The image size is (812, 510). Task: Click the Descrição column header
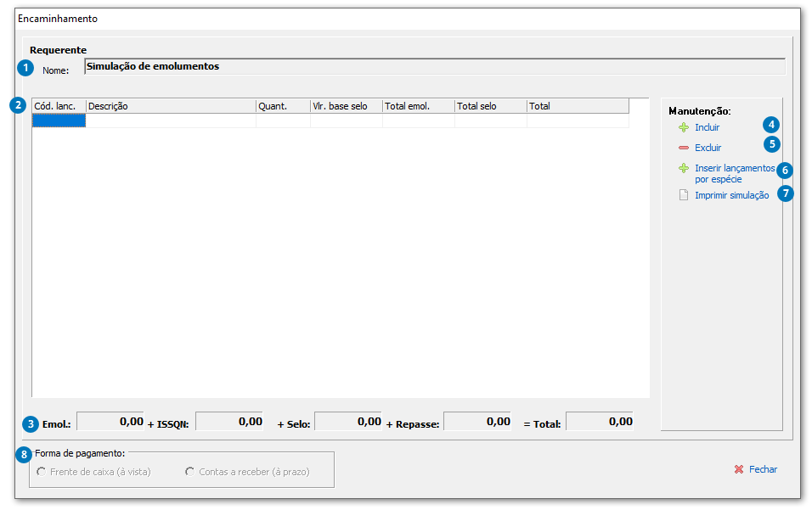(171, 106)
